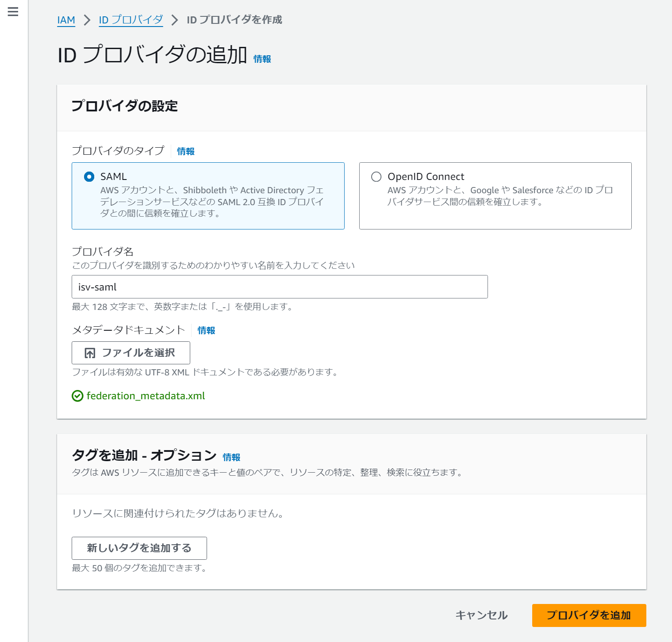Open 情報 beside メタデータドキュメント

pos(206,330)
